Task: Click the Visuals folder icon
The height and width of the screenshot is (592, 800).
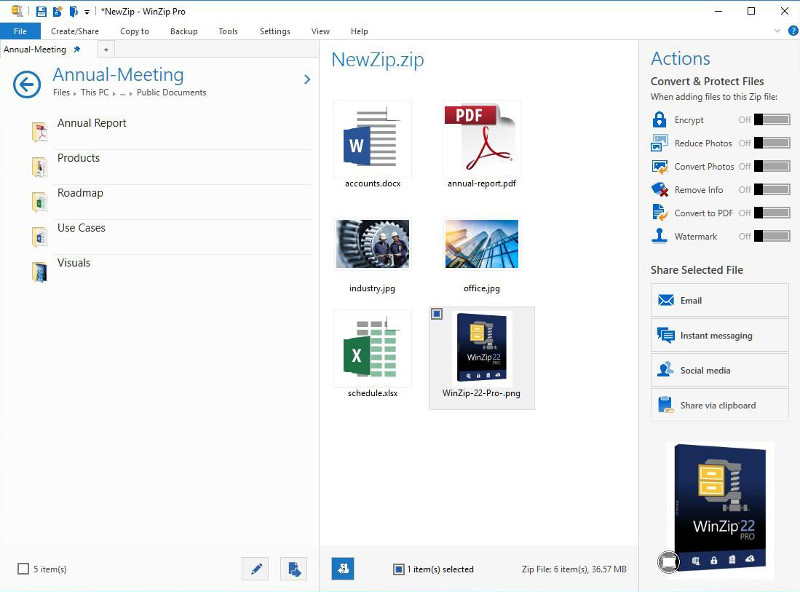Action: tap(40, 272)
